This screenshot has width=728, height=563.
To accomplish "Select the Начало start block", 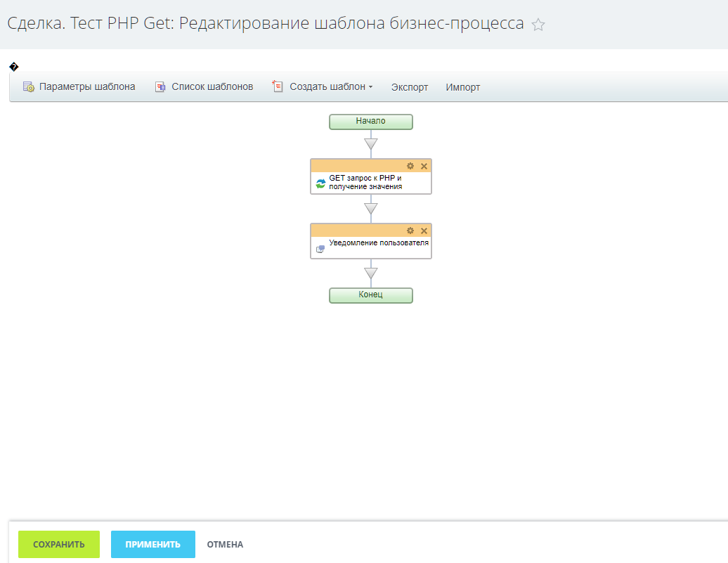I will coord(370,122).
